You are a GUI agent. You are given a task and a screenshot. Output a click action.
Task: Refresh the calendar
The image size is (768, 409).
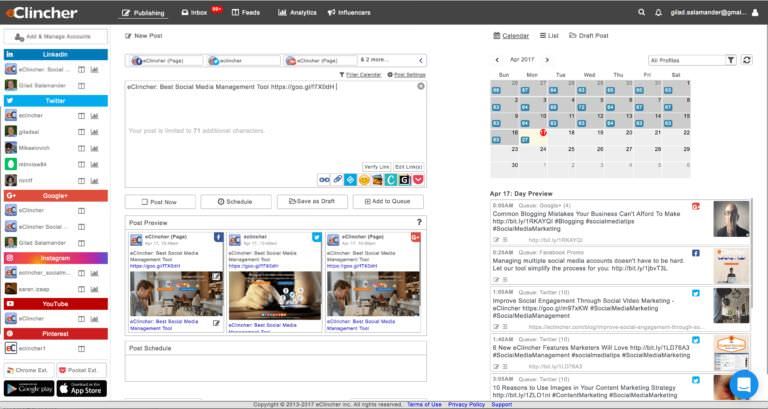(746, 60)
